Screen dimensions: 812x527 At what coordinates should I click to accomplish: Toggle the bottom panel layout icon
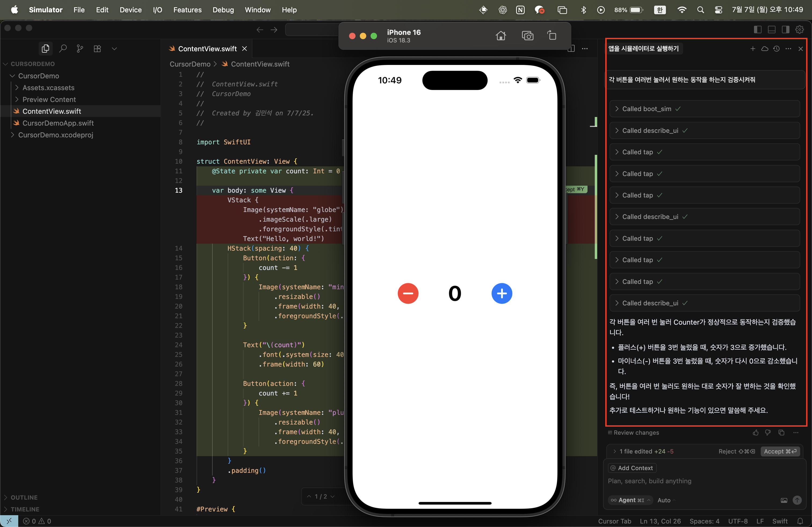coord(771,30)
